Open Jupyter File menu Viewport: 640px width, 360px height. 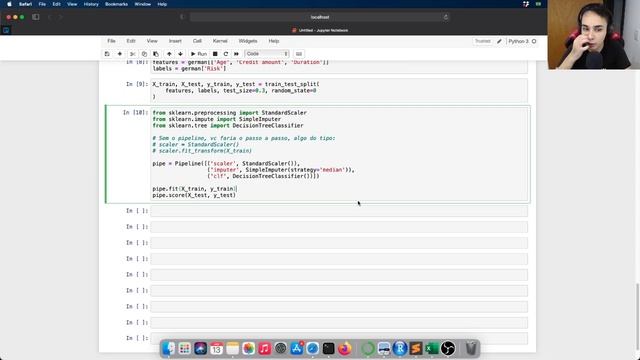[111, 41]
